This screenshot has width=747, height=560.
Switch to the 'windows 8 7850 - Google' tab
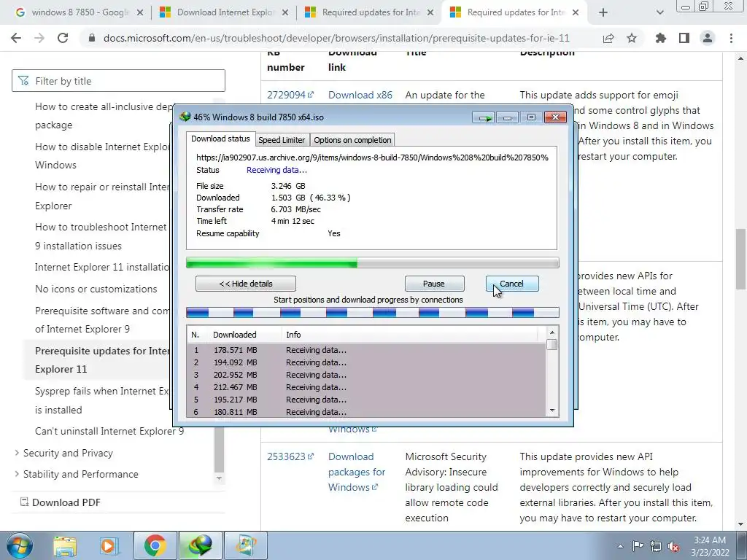78,13
